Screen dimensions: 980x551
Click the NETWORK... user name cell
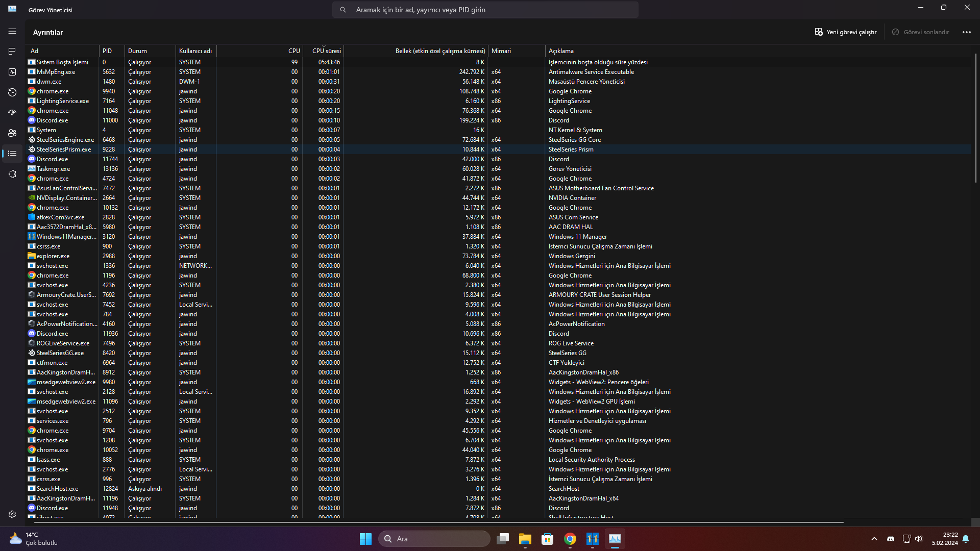coord(195,266)
